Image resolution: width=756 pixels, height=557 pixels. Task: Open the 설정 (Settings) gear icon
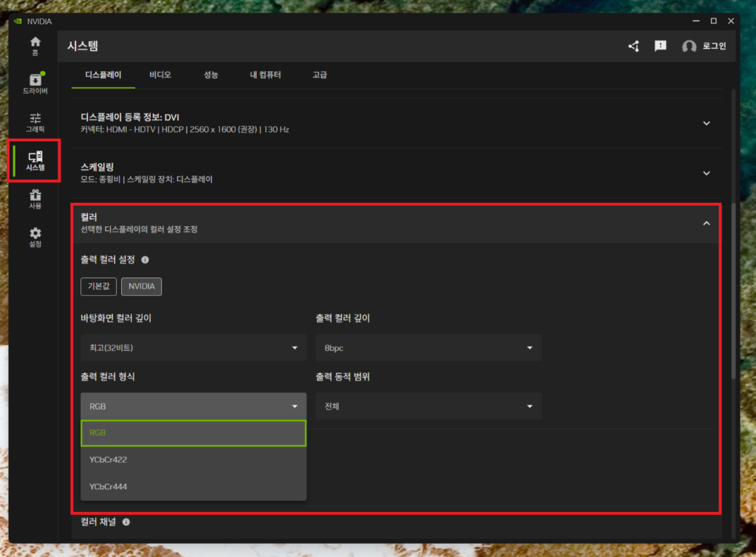(35, 238)
